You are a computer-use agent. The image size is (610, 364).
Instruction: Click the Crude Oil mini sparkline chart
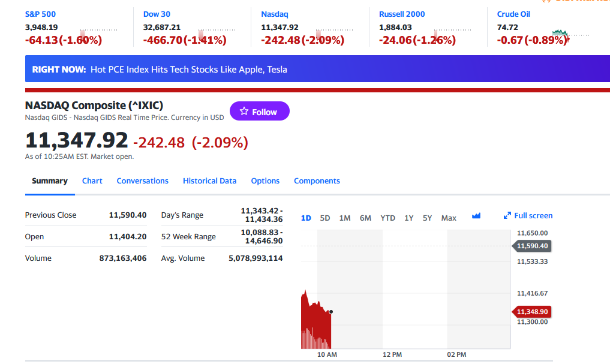[570, 34]
